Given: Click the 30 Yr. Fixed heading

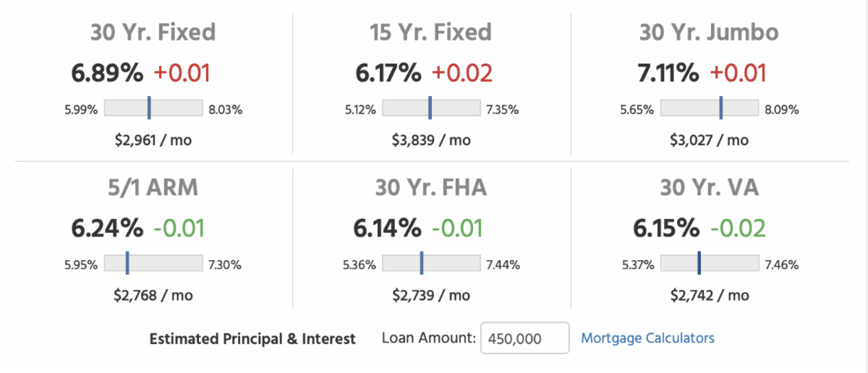Looking at the screenshot, I should (153, 33).
